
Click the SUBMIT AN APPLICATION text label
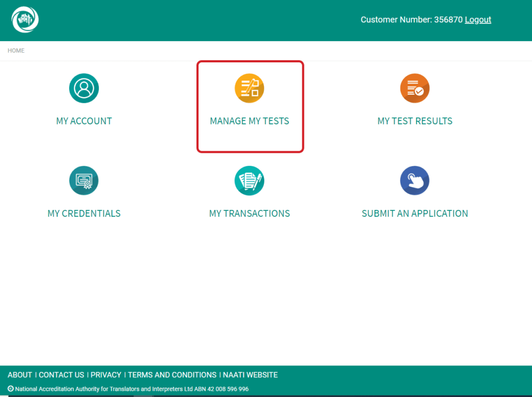[x=415, y=214]
